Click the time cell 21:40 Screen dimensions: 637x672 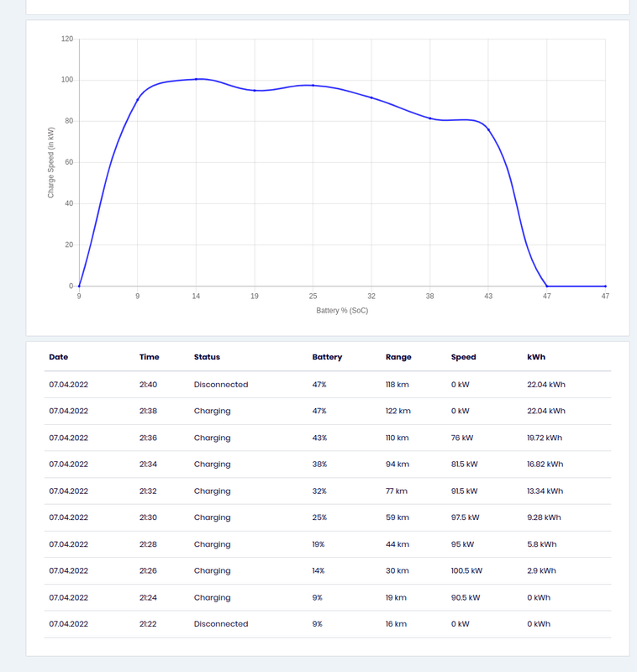pyautogui.click(x=148, y=385)
